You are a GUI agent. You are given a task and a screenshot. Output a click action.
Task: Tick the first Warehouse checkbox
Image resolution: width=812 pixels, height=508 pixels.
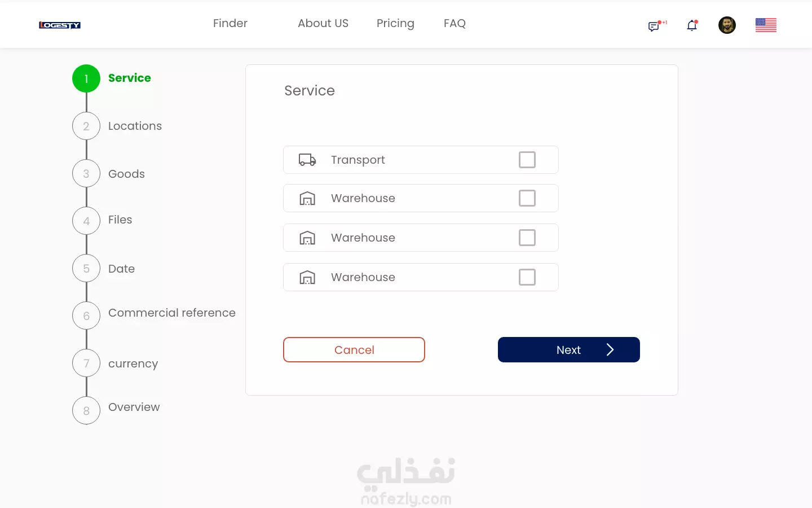527,198
